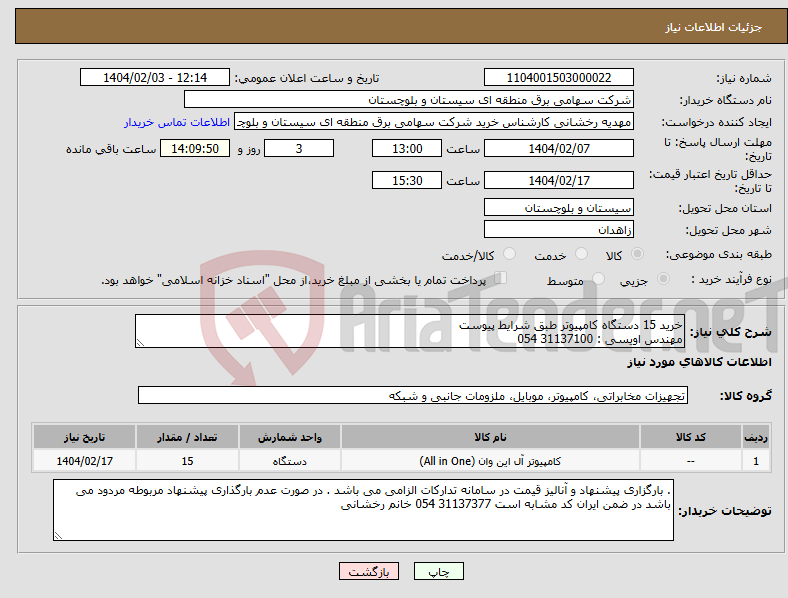
Task: Click the request creator field مهدیه رخشانی
Action: (x=434, y=122)
